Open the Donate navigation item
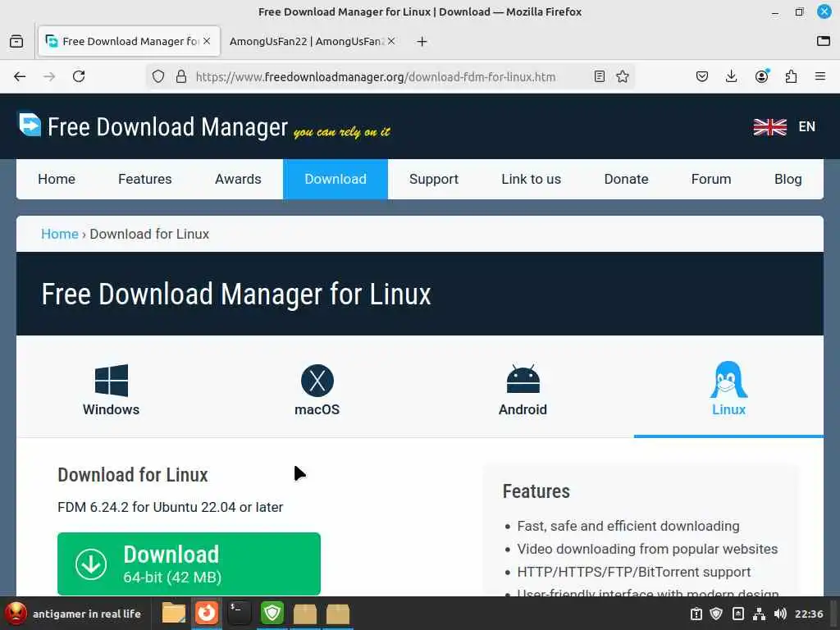840x630 pixels. [x=626, y=180]
